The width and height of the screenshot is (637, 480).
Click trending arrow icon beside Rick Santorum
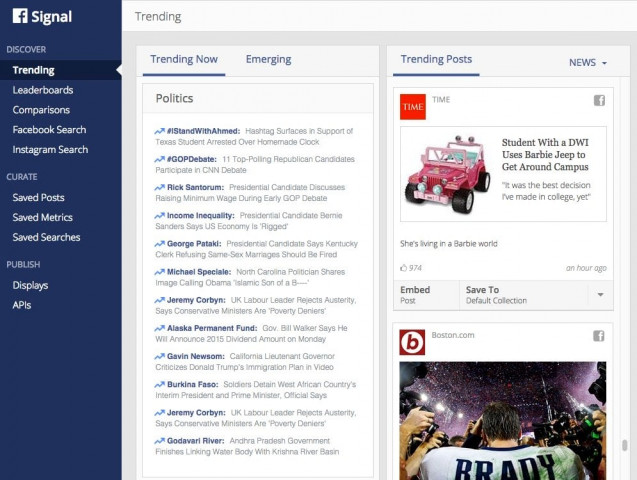(159, 187)
